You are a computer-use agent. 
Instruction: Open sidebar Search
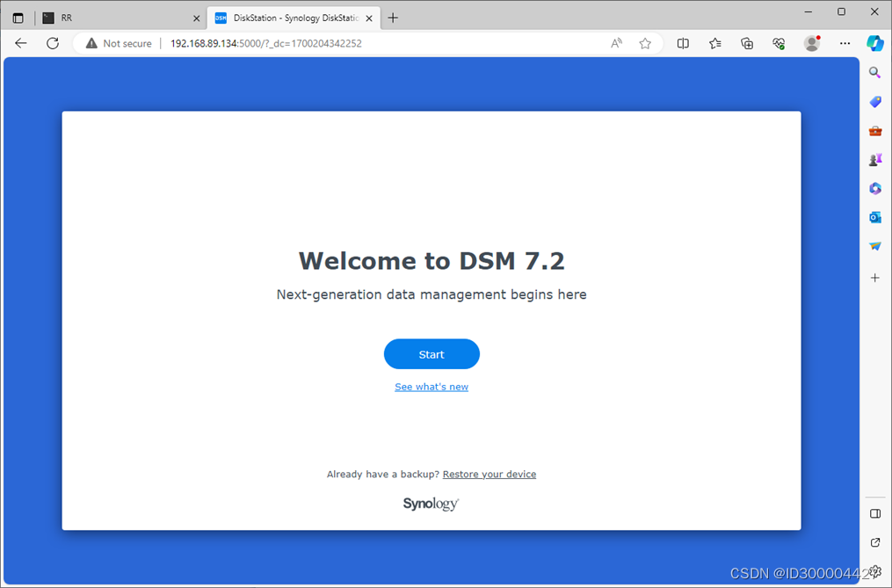coord(875,73)
